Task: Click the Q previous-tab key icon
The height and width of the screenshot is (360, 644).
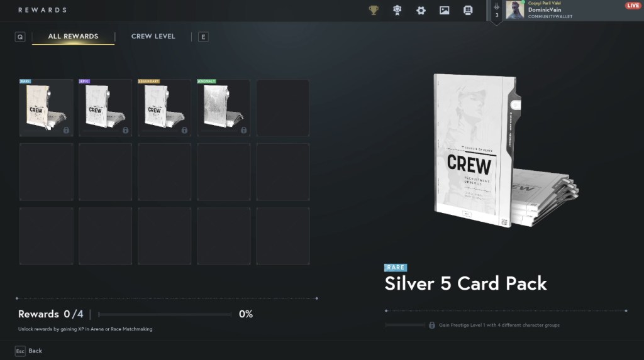Action: [x=20, y=37]
